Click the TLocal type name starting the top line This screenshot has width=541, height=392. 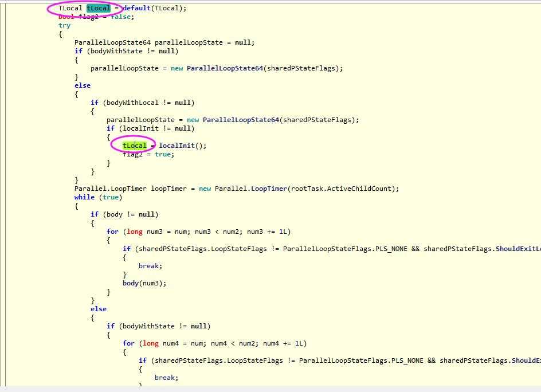[70, 8]
